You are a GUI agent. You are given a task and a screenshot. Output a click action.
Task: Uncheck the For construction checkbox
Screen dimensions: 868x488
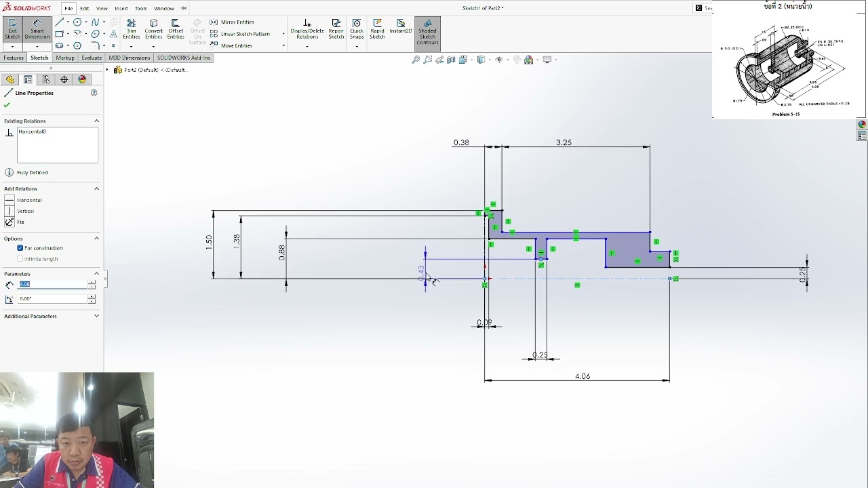tap(20, 248)
